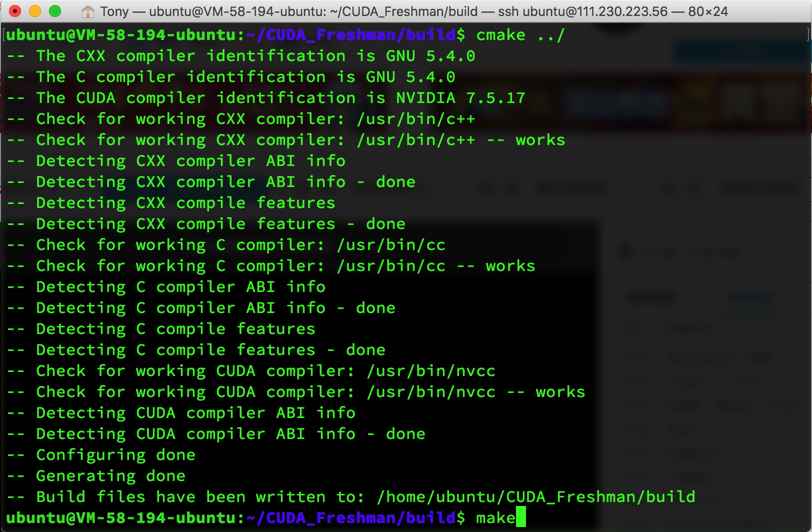This screenshot has height=532, width=812.
Task: Click the '/usr/bin/c++ -- works' path text
Action: [x=460, y=140]
